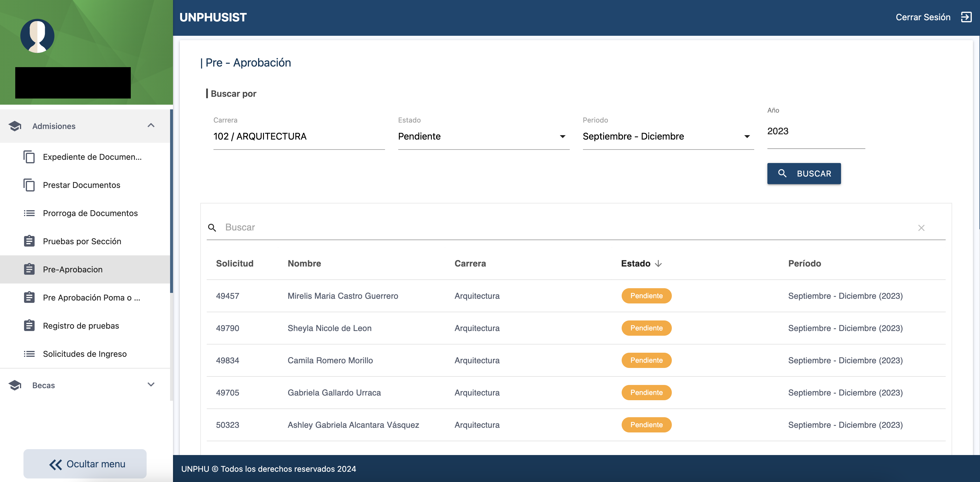This screenshot has height=482, width=980.
Task: Click the Carrera 102 / ARQUITECTURA field
Action: click(299, 137)
